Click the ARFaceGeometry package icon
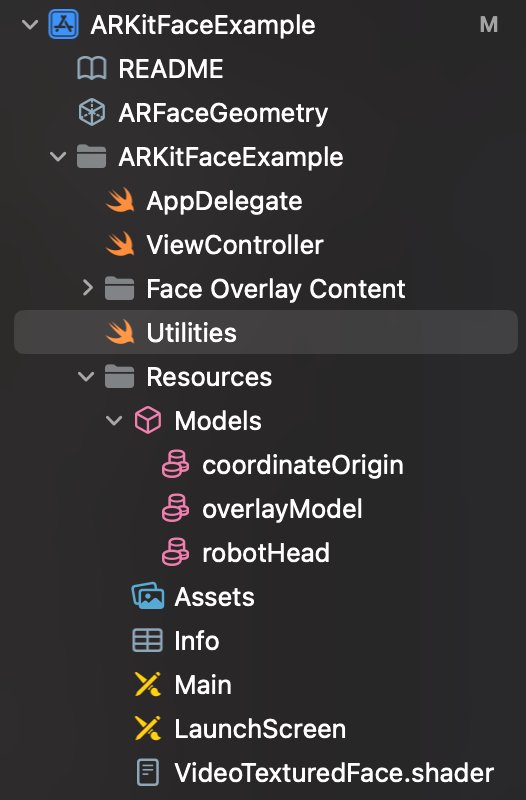Viewport: 526px width, 800px height. [92, 113]
